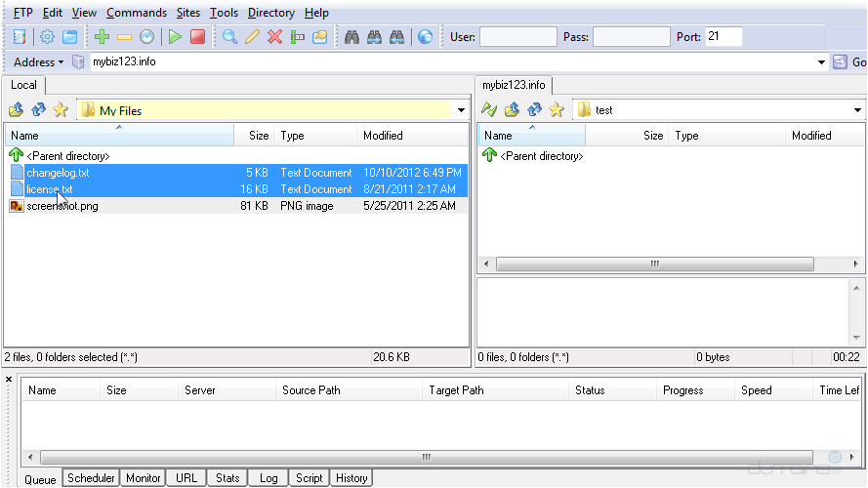
Task: Click the address field mybiz123.info
Action: 452,61
